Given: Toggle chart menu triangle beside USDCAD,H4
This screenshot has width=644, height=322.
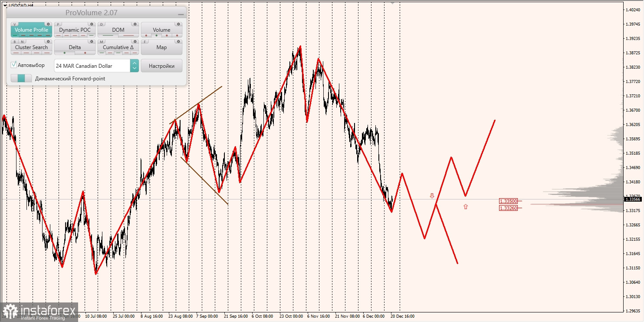Looking at the screenshot, I should pos(4,5).
